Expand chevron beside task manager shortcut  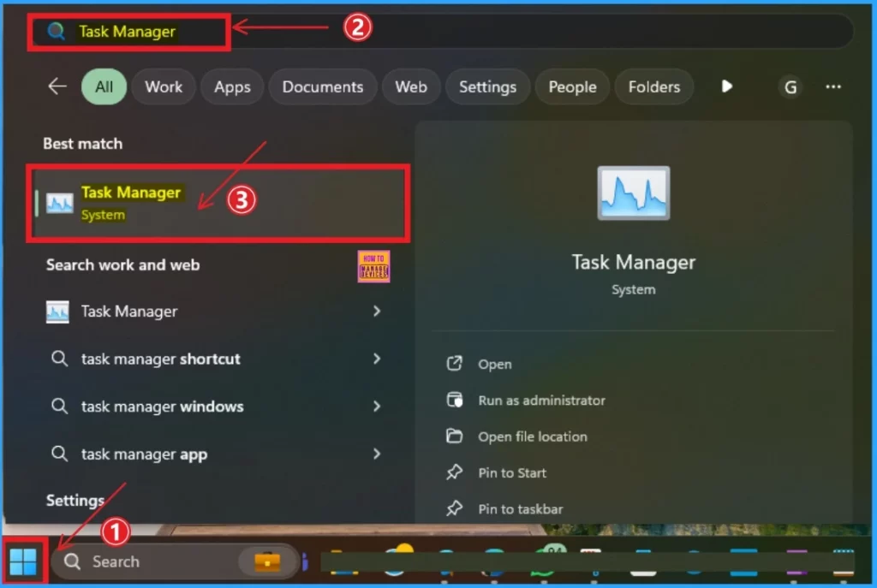(377, 359)
